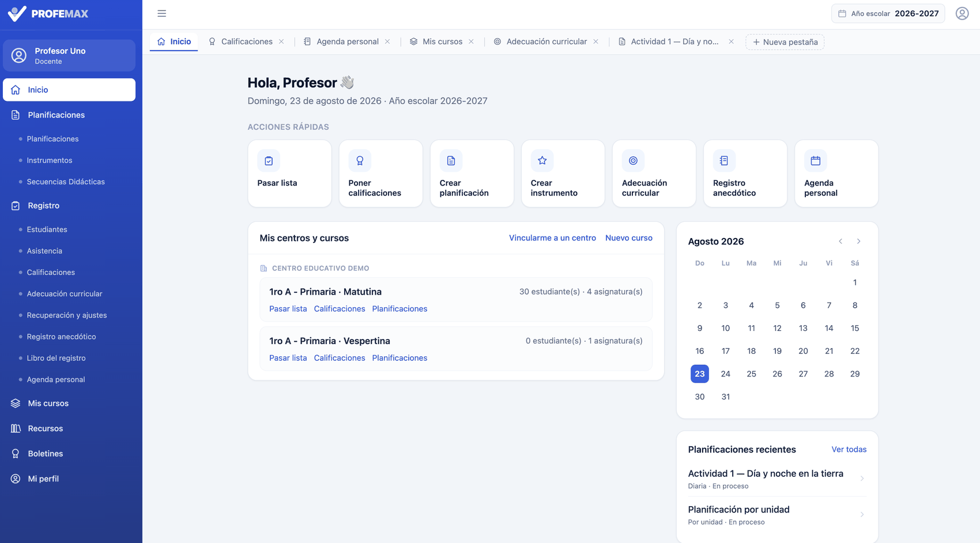Click Pasar lista for the Matutina course
This screenshot has height=543, width=980.
tap(288, 309)
